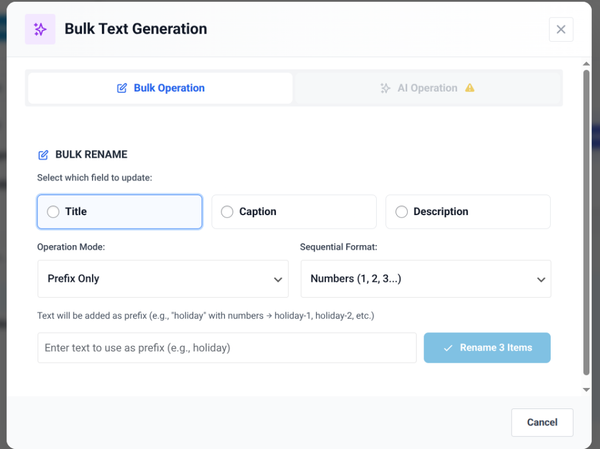Open the Sequential Format dropdown showing Numbers
600x449 pixels.
(426, 279)
